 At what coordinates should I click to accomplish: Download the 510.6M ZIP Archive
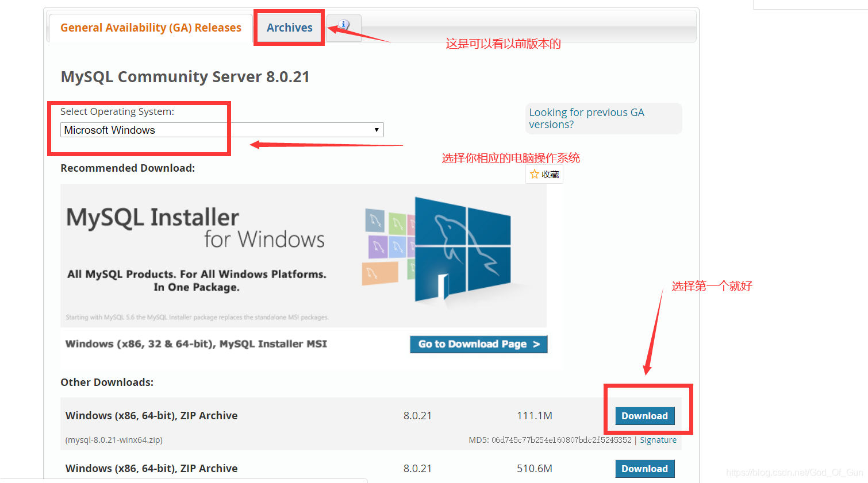point(644,469)
